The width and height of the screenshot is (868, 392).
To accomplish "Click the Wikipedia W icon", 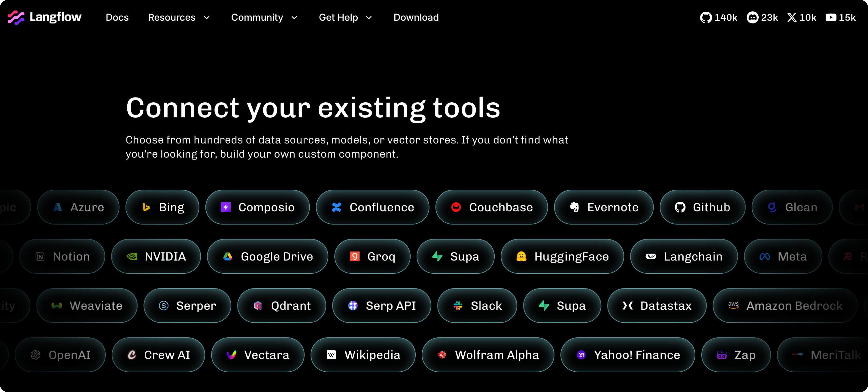I will pyautogui.click(x=331, y=355).
